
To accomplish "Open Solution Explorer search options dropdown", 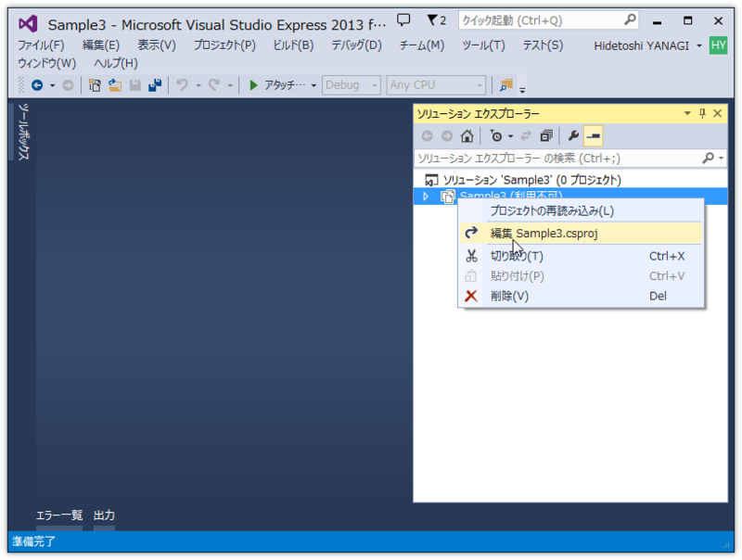I will 721,158.
